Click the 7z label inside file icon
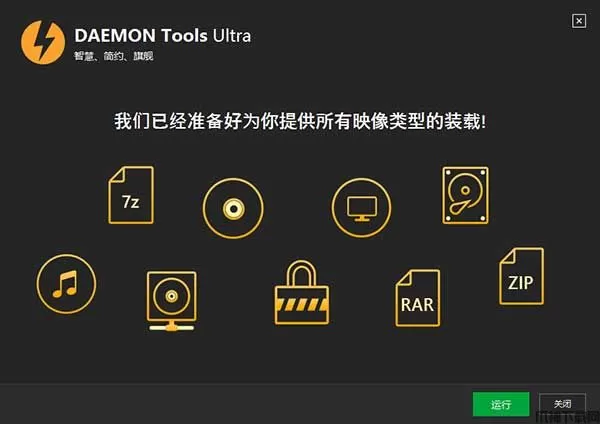The width and height of the screenshot is (600, 424). (130, 202)
